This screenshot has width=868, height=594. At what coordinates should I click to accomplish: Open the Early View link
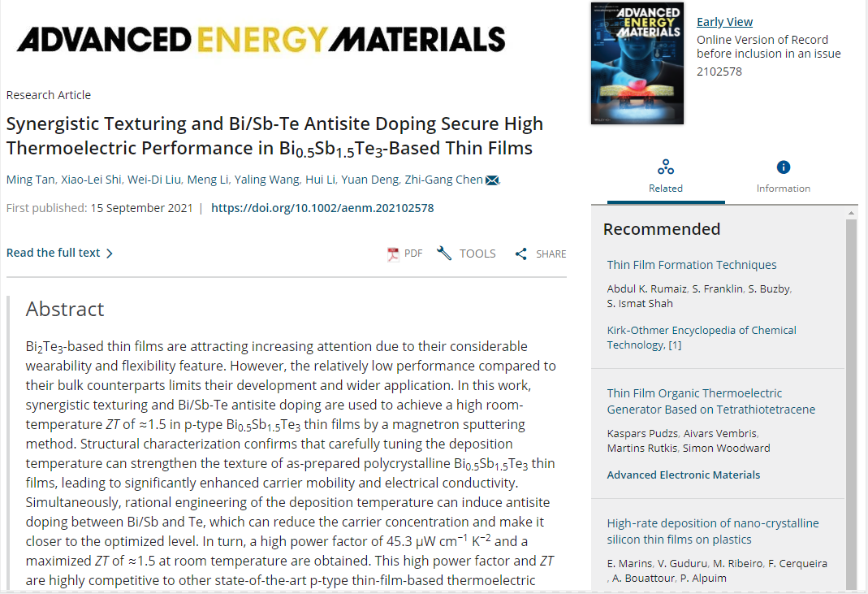[x=724, y=22]
